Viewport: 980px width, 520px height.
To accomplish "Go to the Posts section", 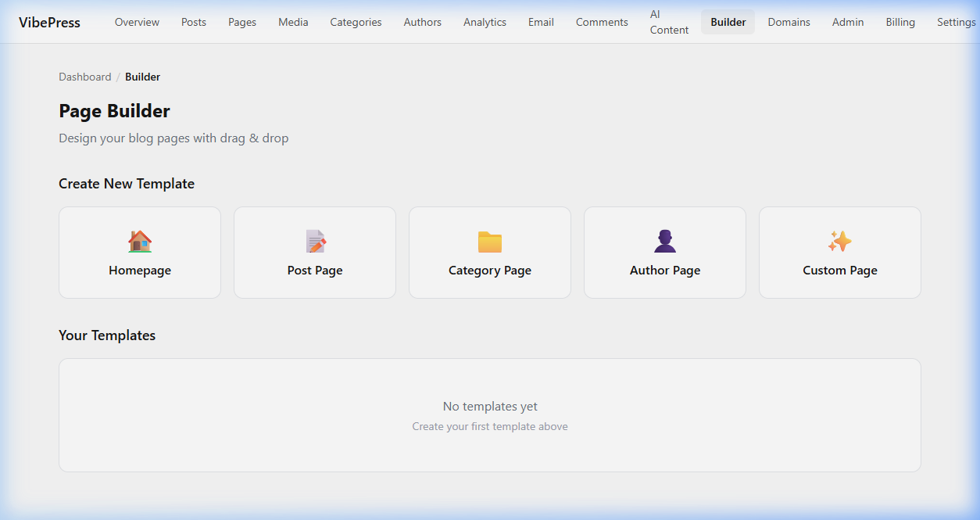I will coord(193,22).
